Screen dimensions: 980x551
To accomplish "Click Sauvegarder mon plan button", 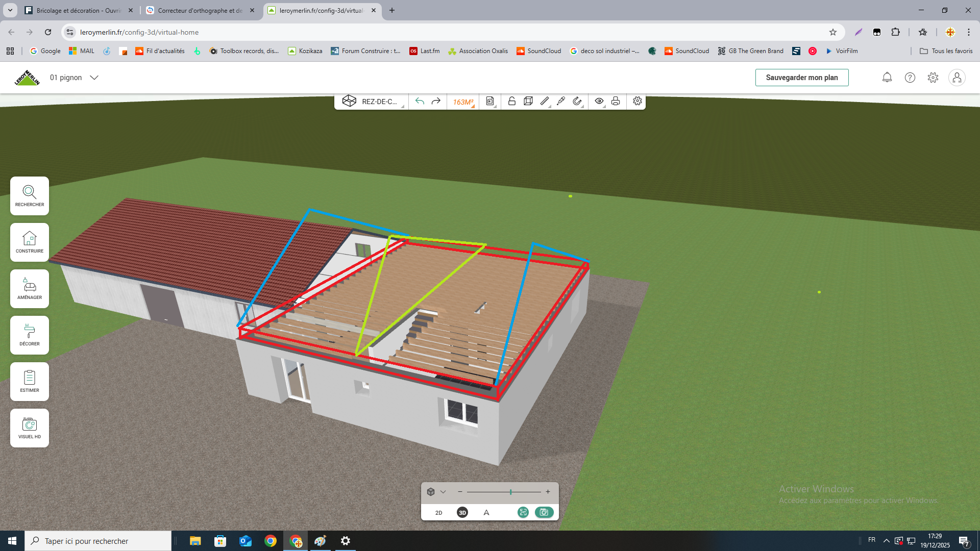I will pyautogui.click(x=801, y=78).
